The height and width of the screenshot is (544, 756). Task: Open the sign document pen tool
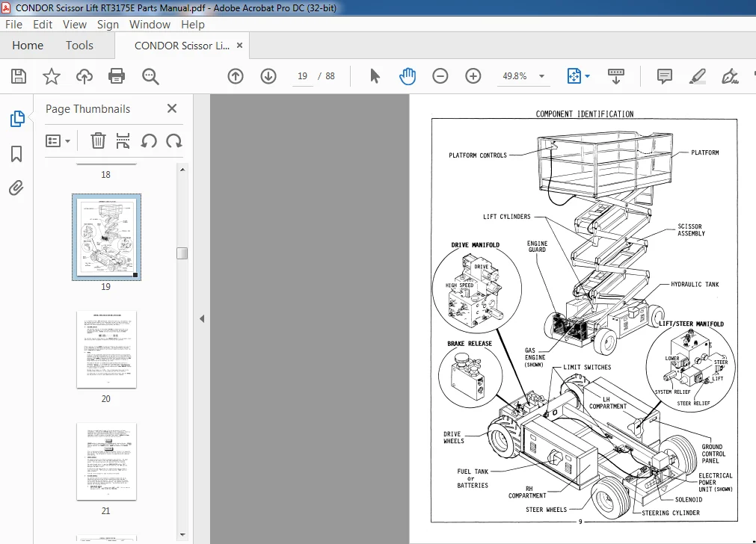[730, 76]
